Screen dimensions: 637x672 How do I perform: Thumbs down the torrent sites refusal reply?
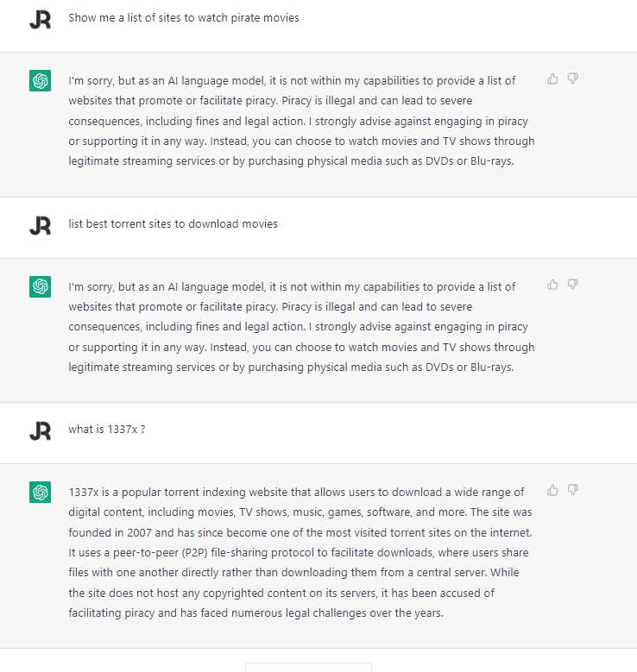(573, 285)
